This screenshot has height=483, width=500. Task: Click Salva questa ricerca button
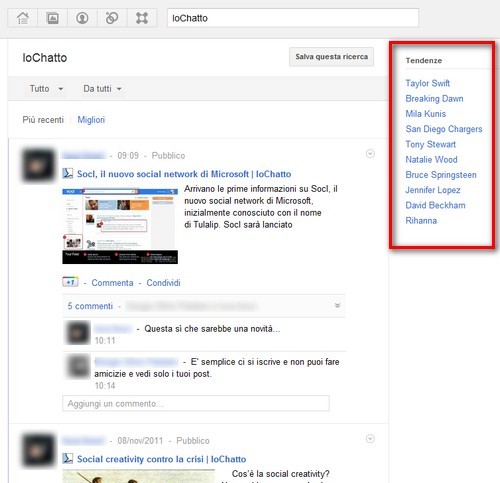tap(331, 57)
